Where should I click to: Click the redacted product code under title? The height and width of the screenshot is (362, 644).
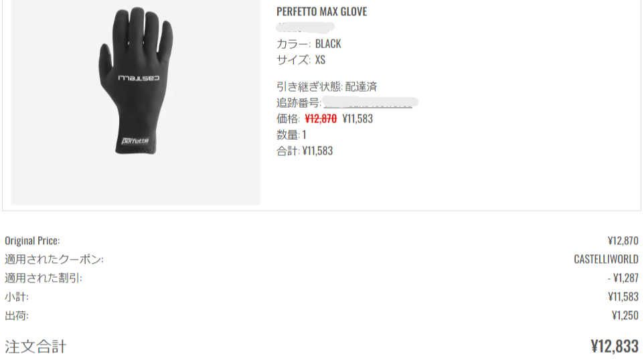[305, 27]
